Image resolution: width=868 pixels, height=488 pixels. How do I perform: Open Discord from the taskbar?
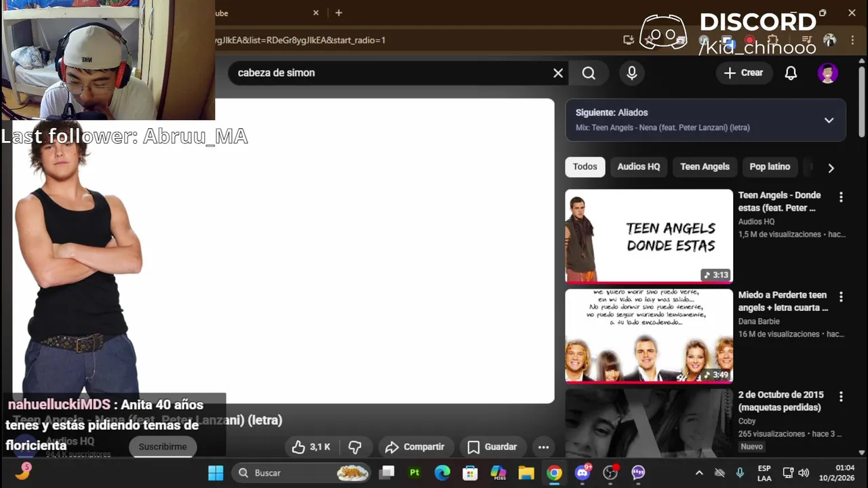[583, 472]
